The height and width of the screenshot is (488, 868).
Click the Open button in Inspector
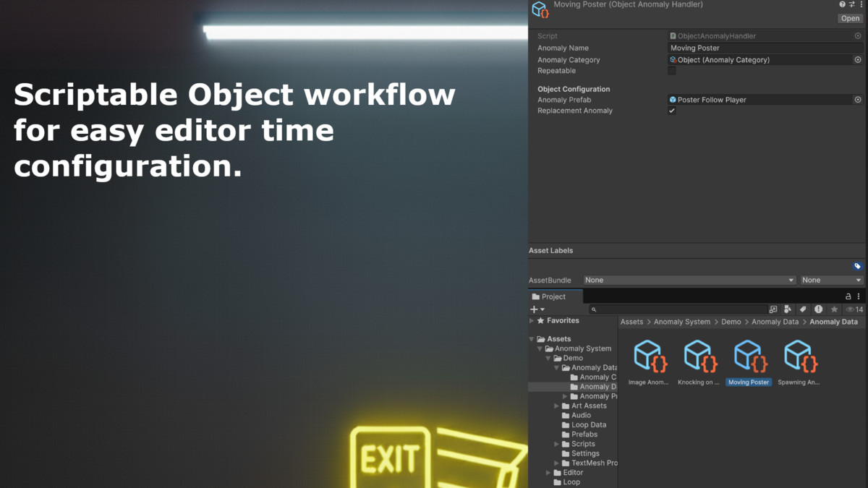[x=850, y=19]
